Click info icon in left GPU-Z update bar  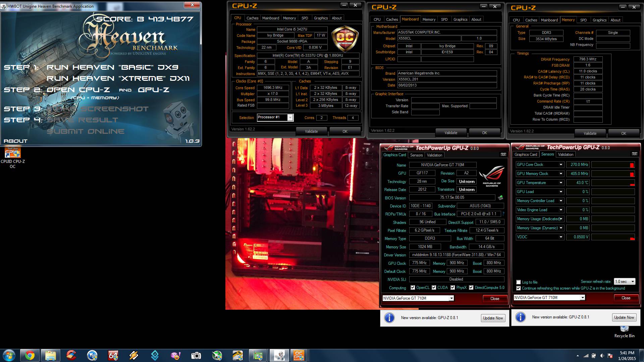[389, 318]
